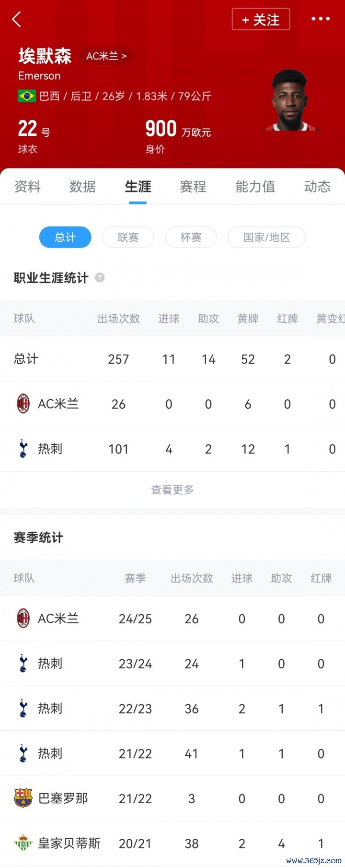The width and height of the screenshot is (345, 868).
Task: Tap the Brazil flag icon
Action: (27, 96)
